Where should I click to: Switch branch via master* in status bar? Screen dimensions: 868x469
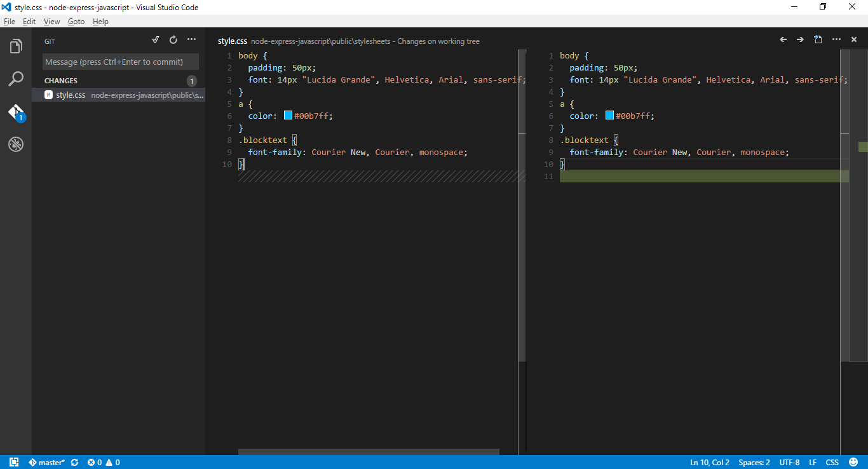46,463
